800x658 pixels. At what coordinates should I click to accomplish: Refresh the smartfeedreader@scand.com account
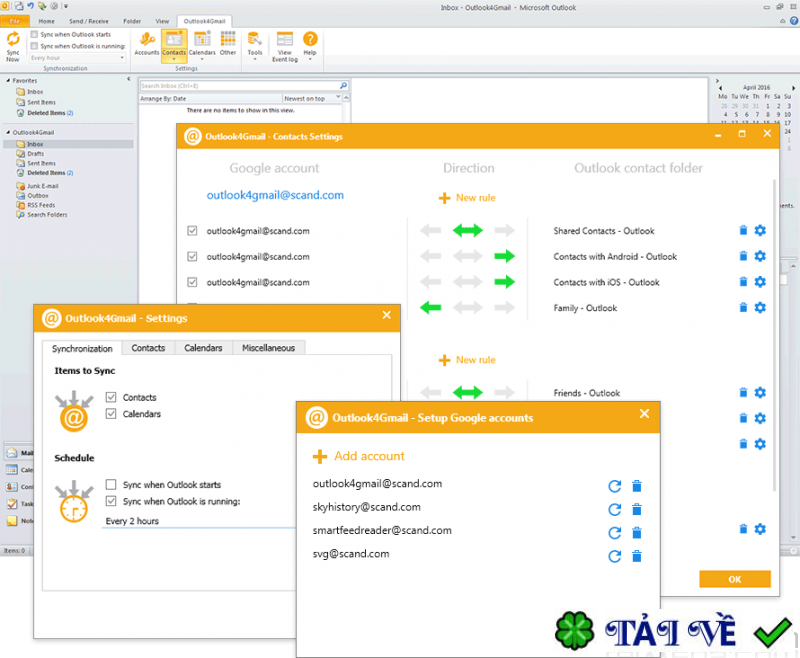(615, 533)
